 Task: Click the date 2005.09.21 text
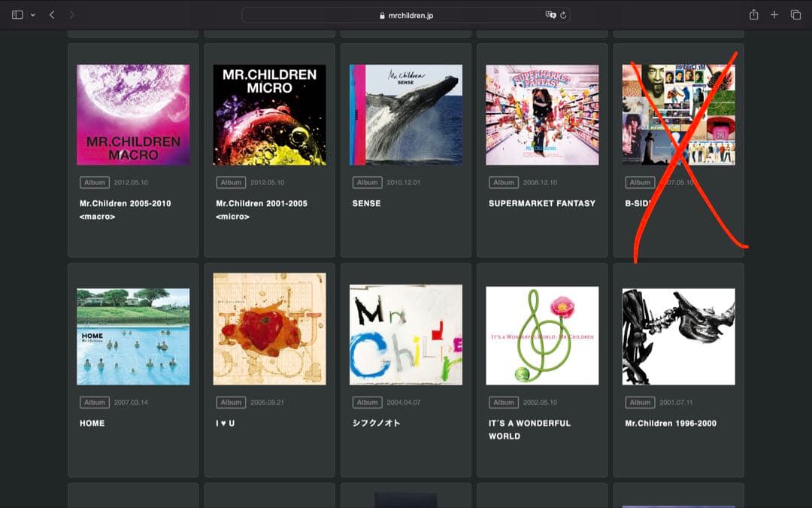(267, 402)
